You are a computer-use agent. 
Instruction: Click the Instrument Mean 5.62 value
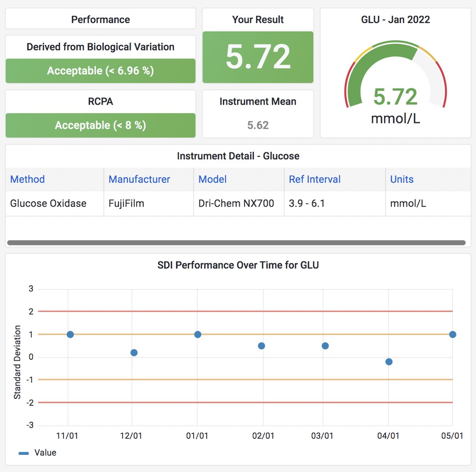[258, 125]
